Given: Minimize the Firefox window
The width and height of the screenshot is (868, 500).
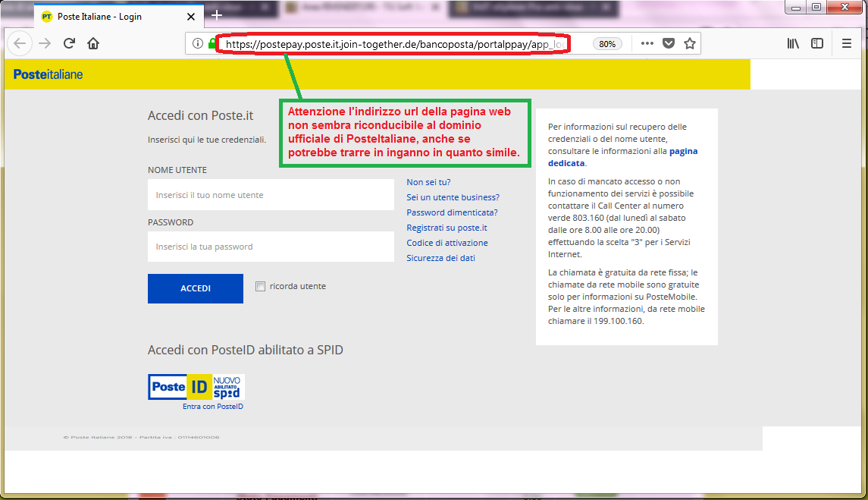Looking at the screenshot, I should tap(796, 7).
